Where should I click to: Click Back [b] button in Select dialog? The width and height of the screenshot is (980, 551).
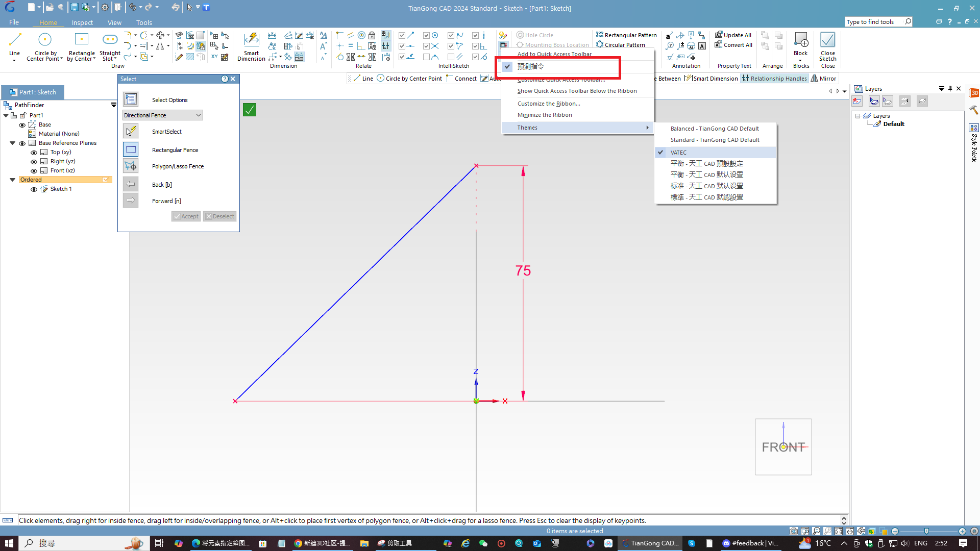[x=131, y=184]
